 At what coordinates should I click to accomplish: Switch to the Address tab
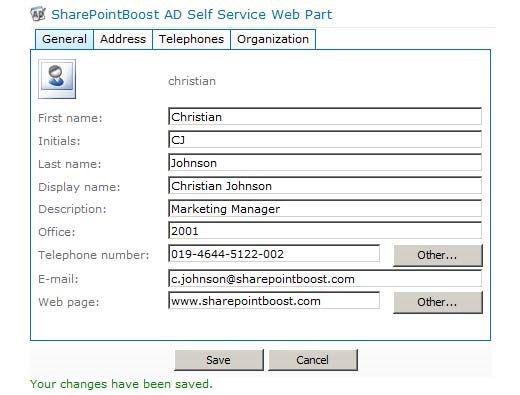(123, 39)
